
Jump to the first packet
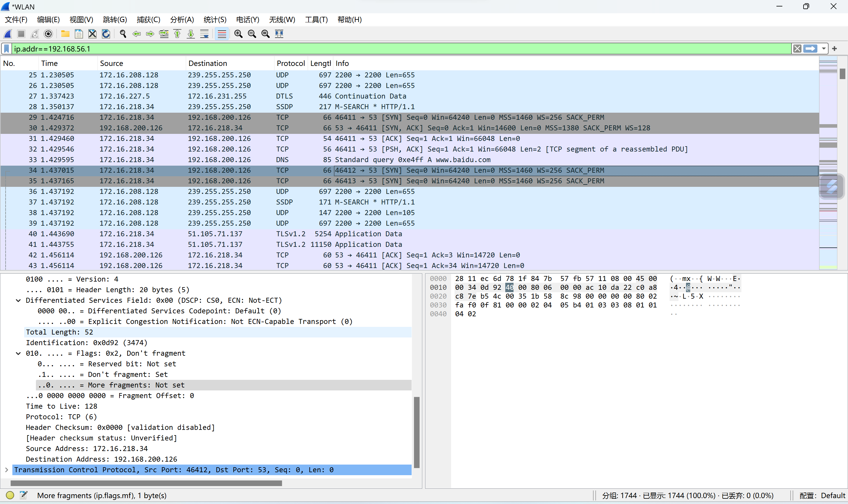[x=177, y=34]
